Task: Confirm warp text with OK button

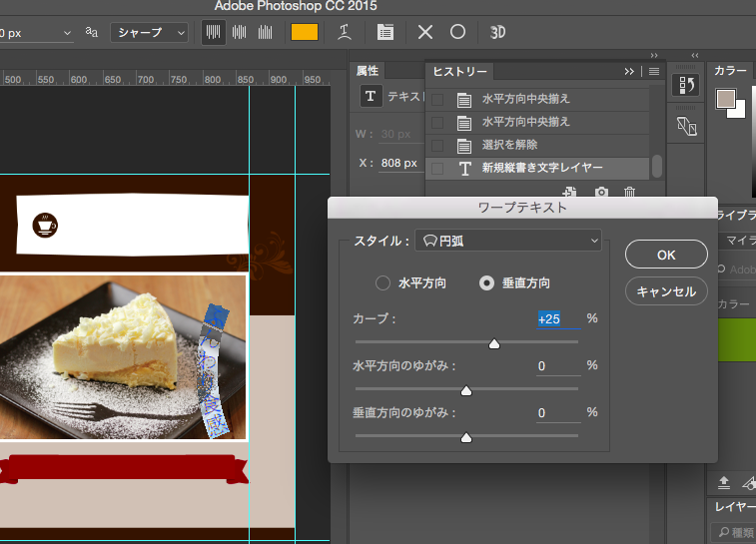Action: [666, 255]
